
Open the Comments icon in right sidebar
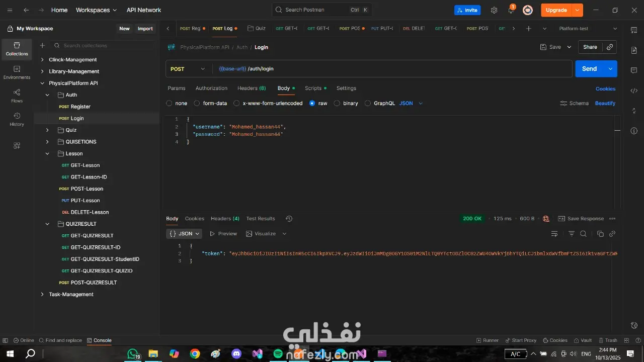coord(634,70)
